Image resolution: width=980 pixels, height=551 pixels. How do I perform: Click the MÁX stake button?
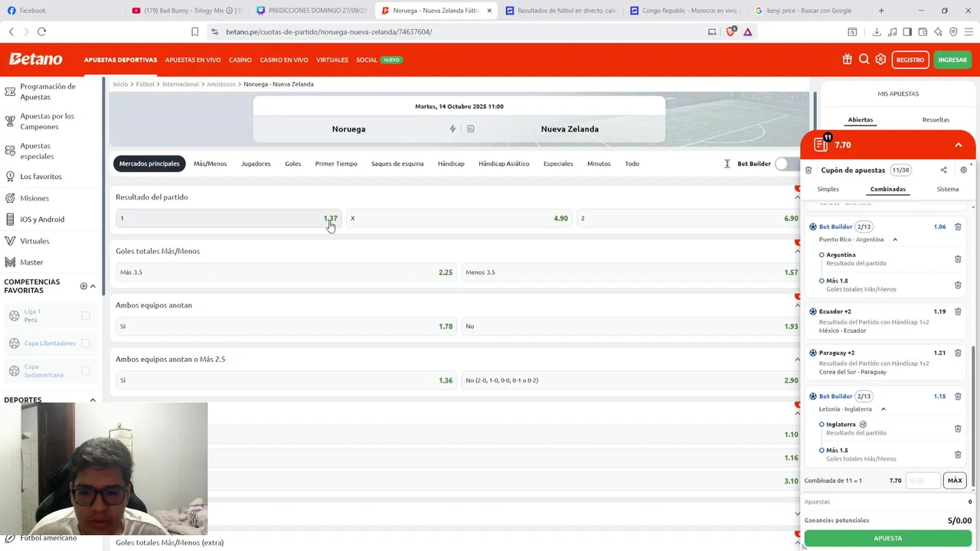coord(954,481)
